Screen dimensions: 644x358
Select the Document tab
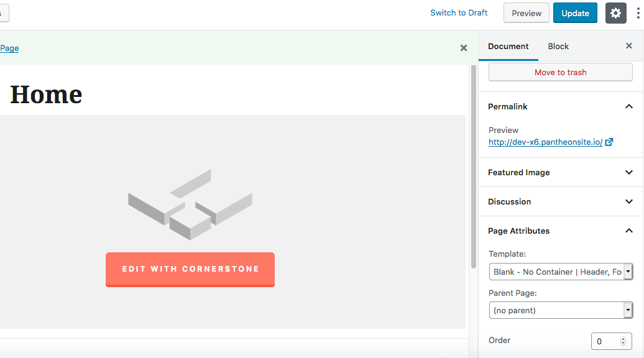coord(508,47)
